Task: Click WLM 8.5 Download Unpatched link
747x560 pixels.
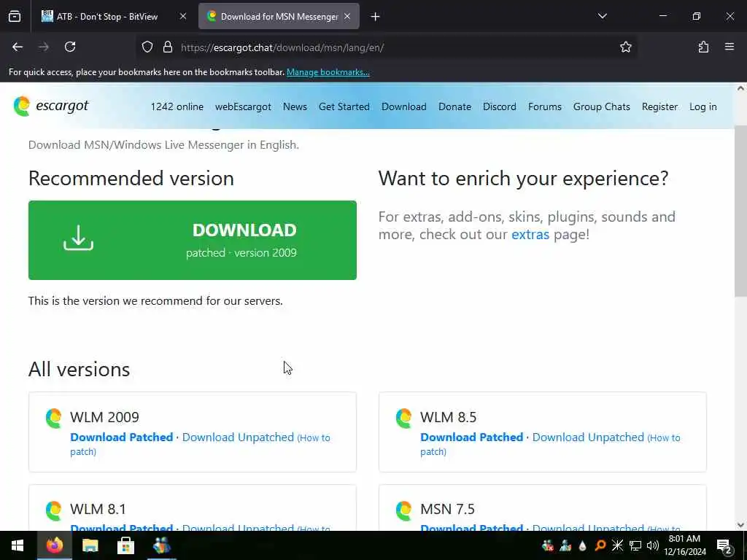Action: coord(588,437)
